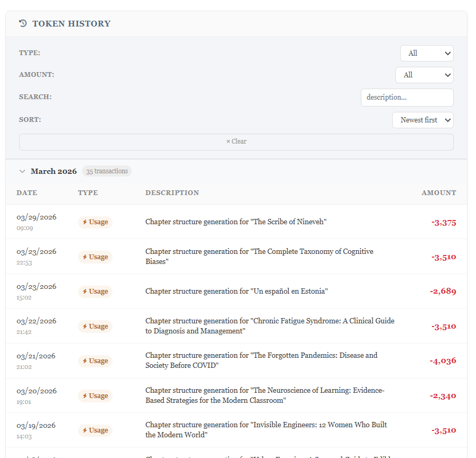Open the Amount filter dropdown
Image resolution: width=476 pixels, height=458 pixels.
(x=424, y=75)
